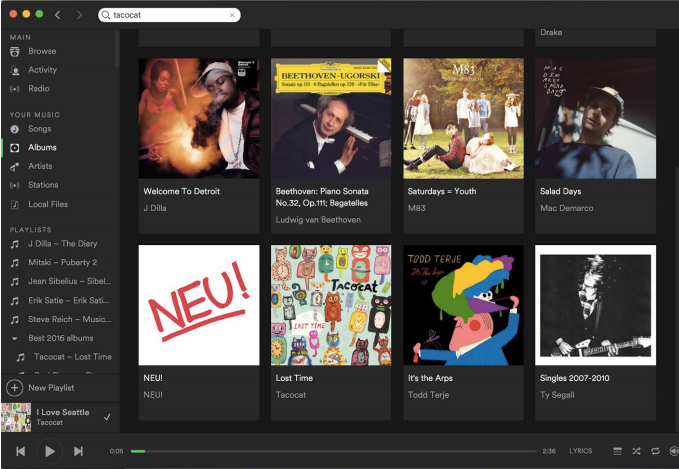Open Welcome To Detroit album cover
Viewport: 679px width, 469px height.
tap(199, 118)
